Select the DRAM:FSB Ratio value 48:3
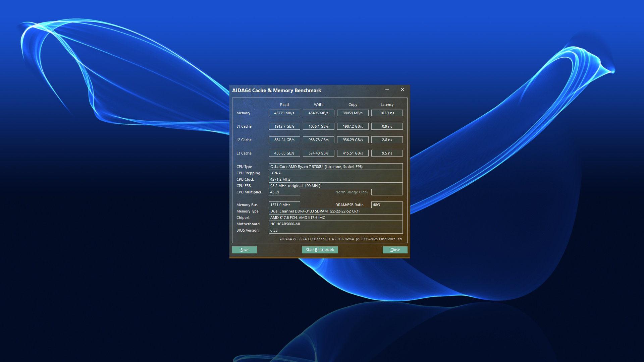The width and height of the screenshot is (644, 362). 387,204
